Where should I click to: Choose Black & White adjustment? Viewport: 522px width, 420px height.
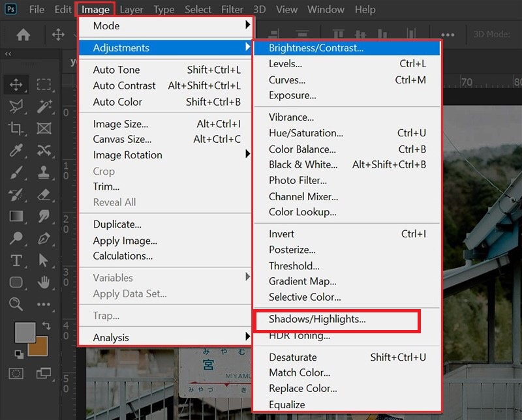coord(347,164)
